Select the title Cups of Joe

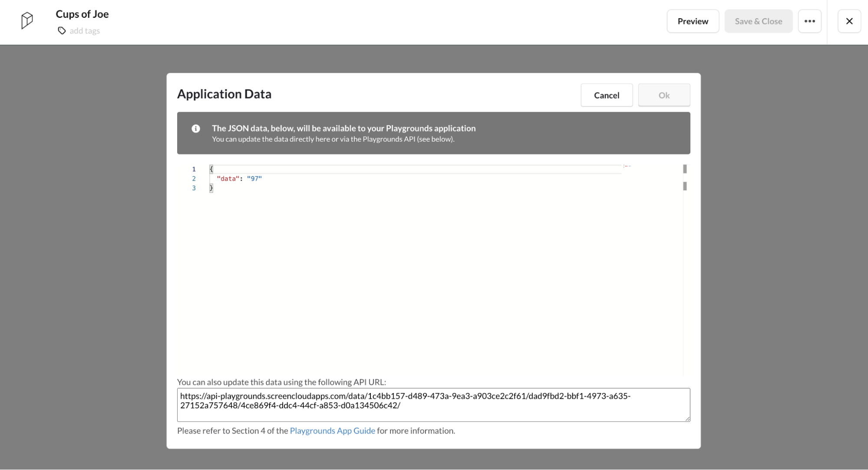[82, 14]
